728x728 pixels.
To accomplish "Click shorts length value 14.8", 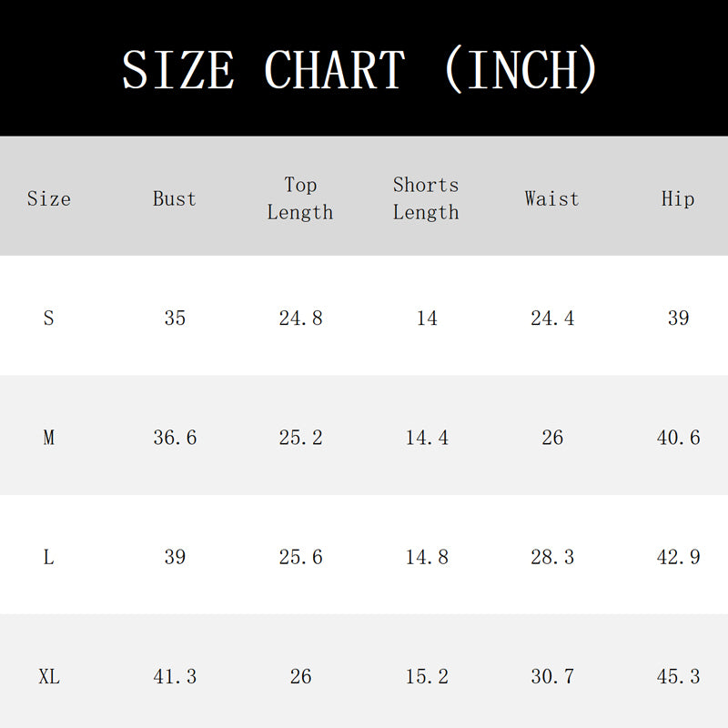I will 427,557.
